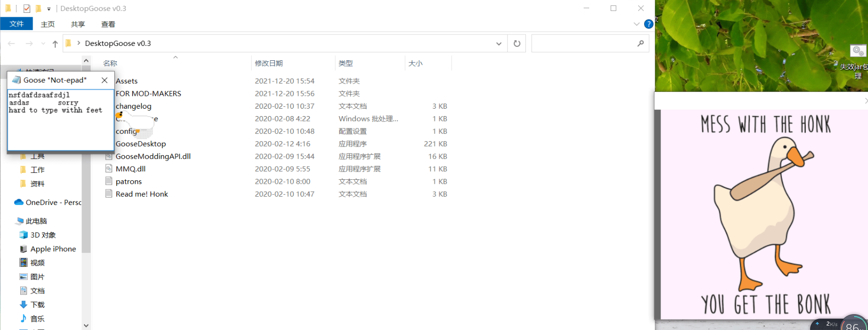Select Read me! Honk file

coord(142,194)
